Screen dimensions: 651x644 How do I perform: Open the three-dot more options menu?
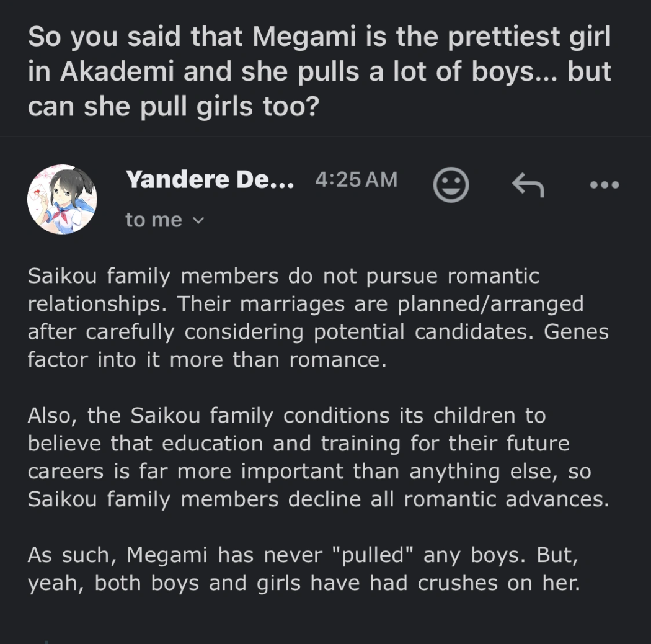604,184
